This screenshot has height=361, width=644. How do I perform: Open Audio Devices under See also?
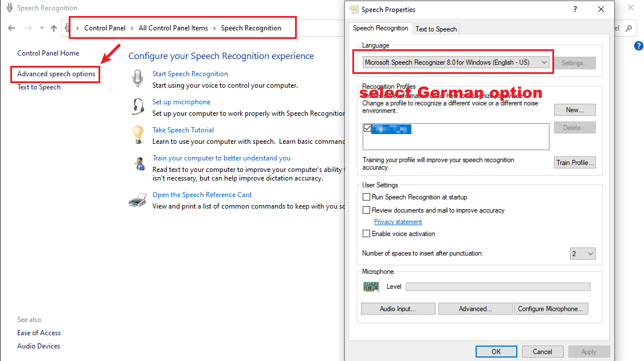coord(38,346)
